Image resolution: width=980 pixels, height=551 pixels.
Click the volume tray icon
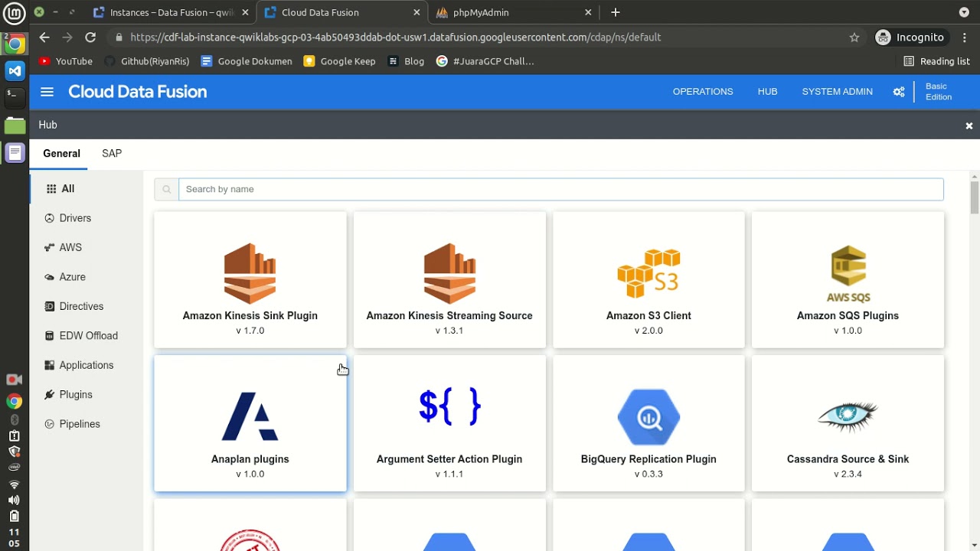click(14, 500)
